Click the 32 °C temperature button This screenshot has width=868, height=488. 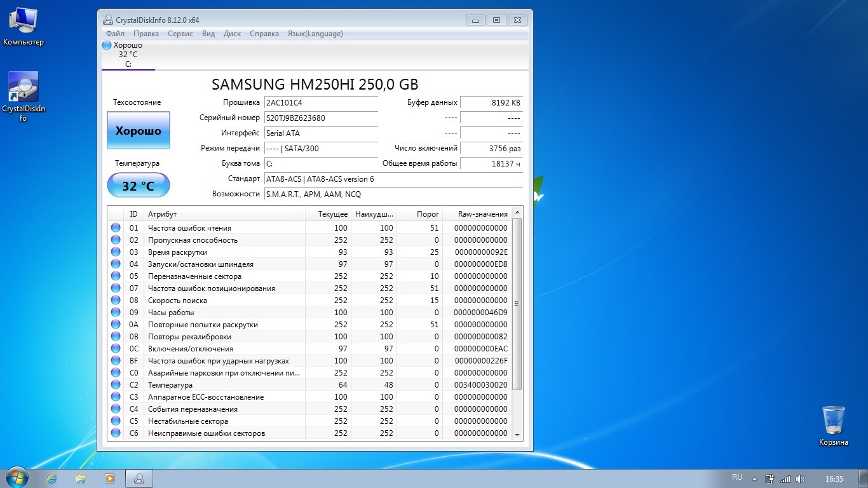point(139,186)
